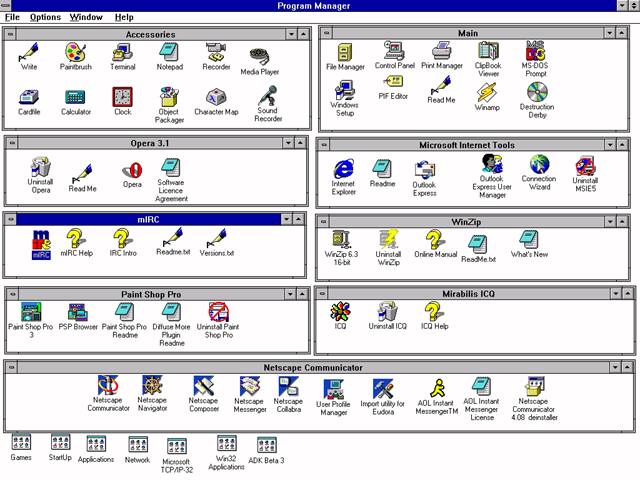
Task: Open the Sound Recorder icon
Action: 268,96
